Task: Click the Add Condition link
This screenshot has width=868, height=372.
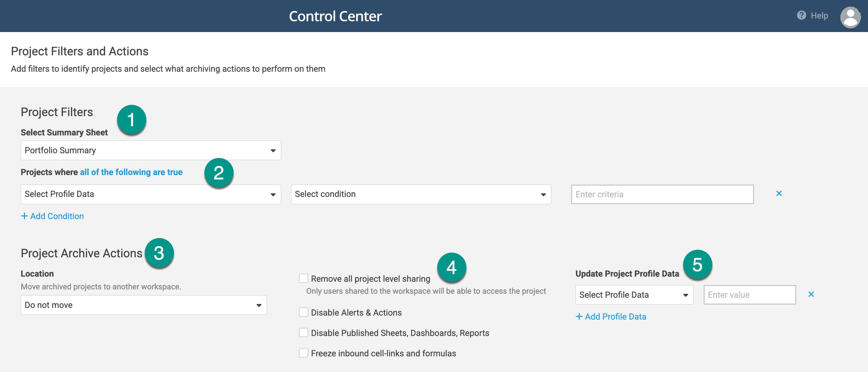Action: [56, 216]
